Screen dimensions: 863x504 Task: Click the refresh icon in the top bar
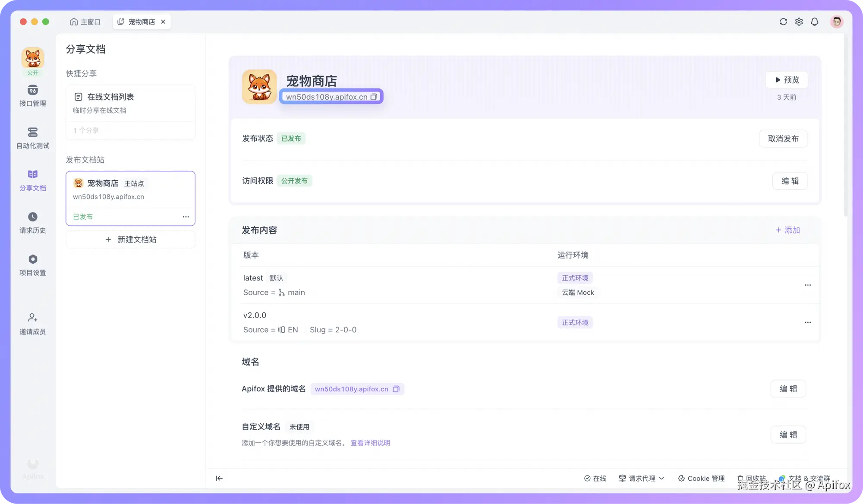(783, 22)
